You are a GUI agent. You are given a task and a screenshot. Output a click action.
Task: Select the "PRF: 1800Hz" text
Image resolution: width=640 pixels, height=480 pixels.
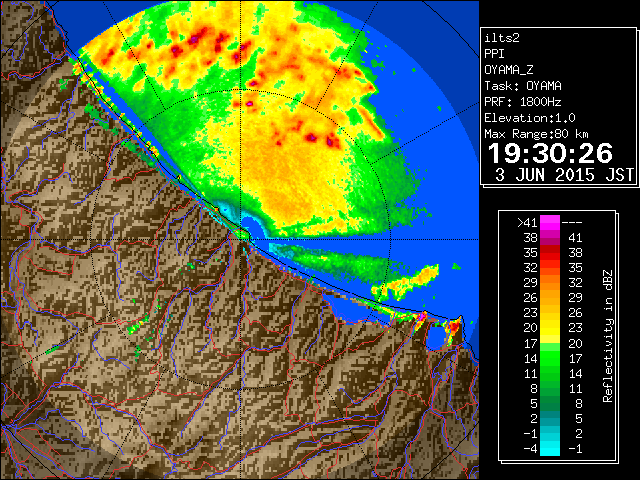click(523, 102)
